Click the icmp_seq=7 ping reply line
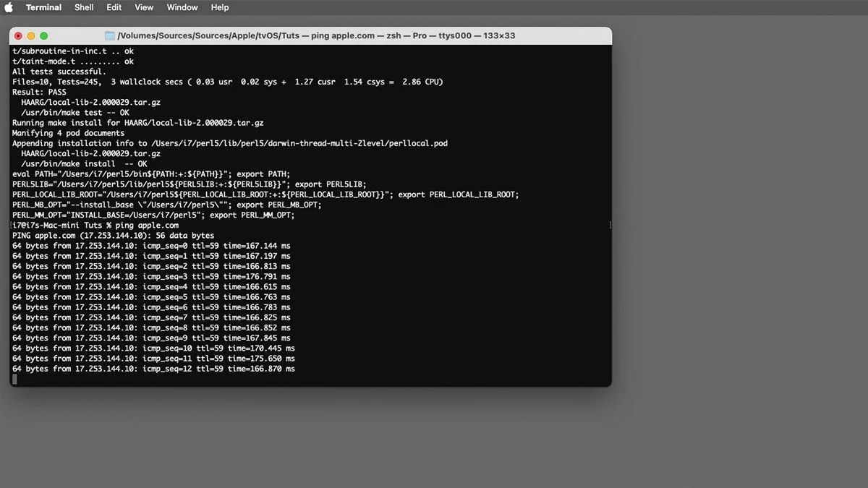868x488 pixels. click(151, 317)
